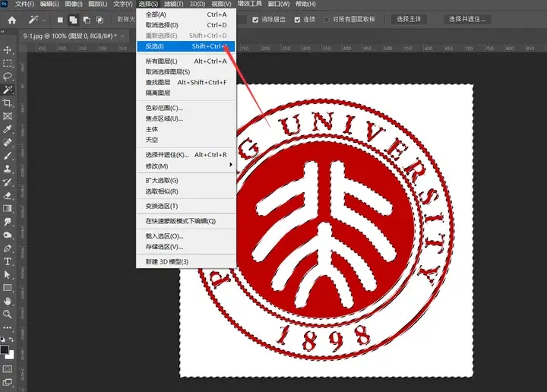Viewport: 547px width, 392px height.
Task: Swap foreground and background colors arrow
Action: 11,339
